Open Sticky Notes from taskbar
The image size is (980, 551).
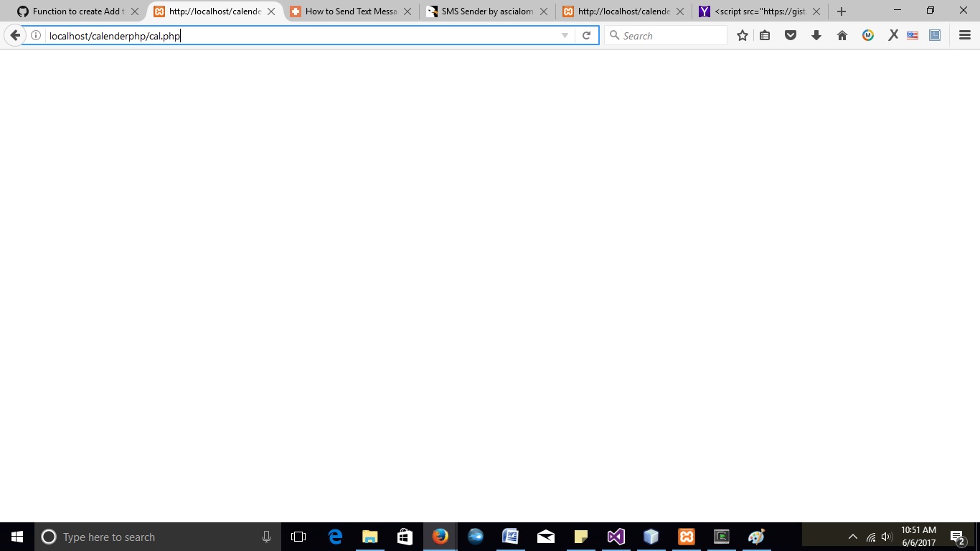pos(581,537)
